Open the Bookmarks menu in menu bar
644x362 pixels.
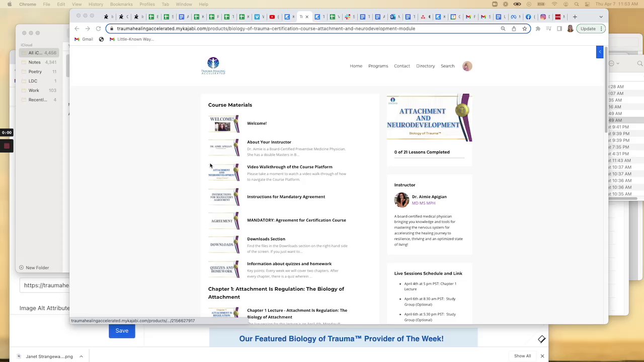[121, 4]
